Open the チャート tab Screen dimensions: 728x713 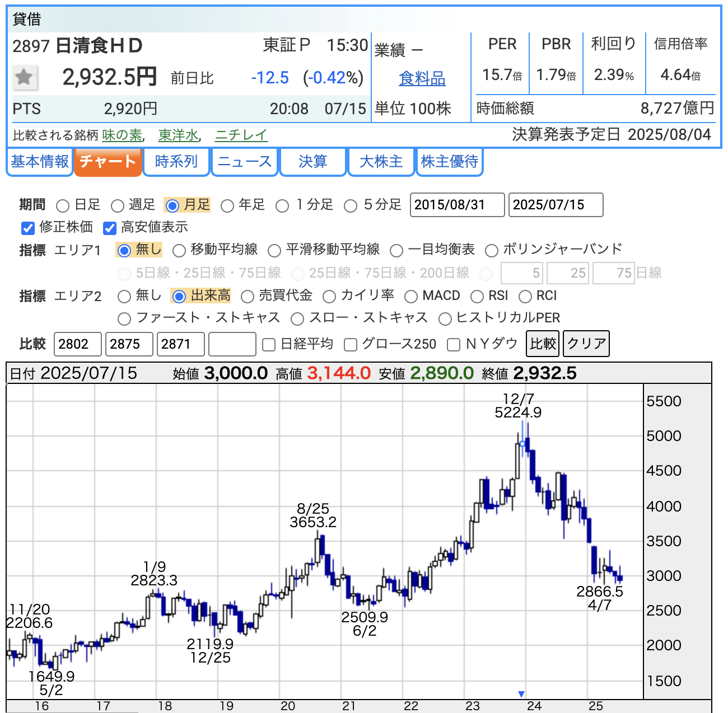pos(108,162)
